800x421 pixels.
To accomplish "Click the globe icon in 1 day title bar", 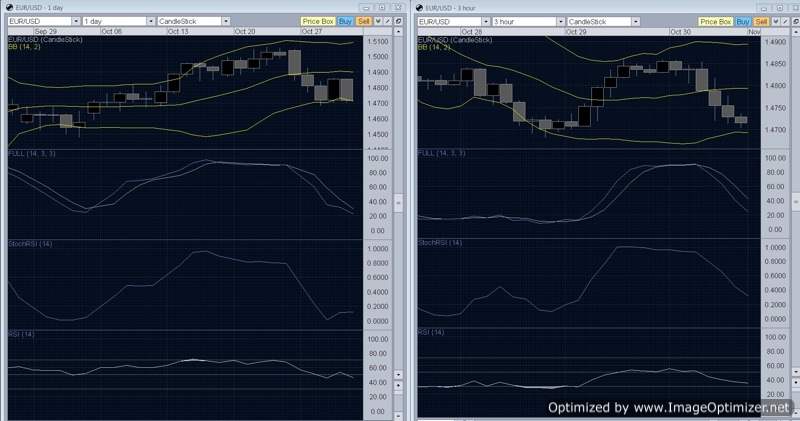I will click(10, 8).
